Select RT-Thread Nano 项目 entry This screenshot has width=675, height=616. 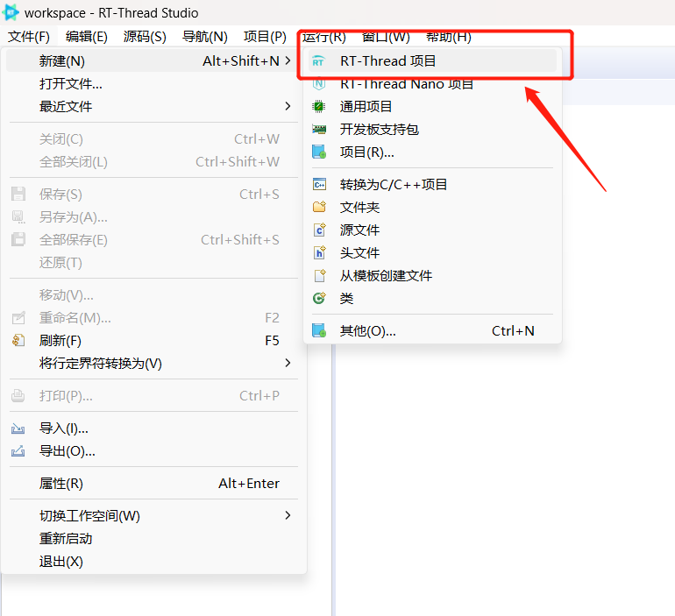tap(432, 84)
